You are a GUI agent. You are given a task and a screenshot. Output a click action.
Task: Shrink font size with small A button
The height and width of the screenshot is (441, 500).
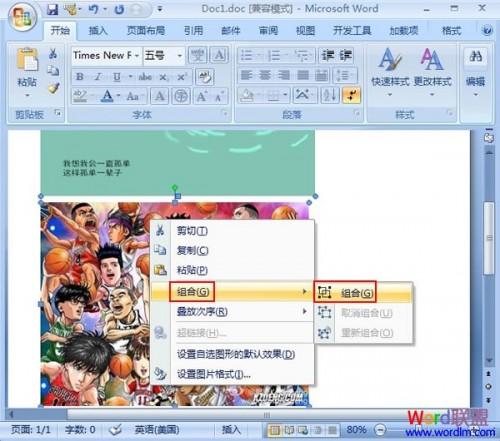pos(219,96)
